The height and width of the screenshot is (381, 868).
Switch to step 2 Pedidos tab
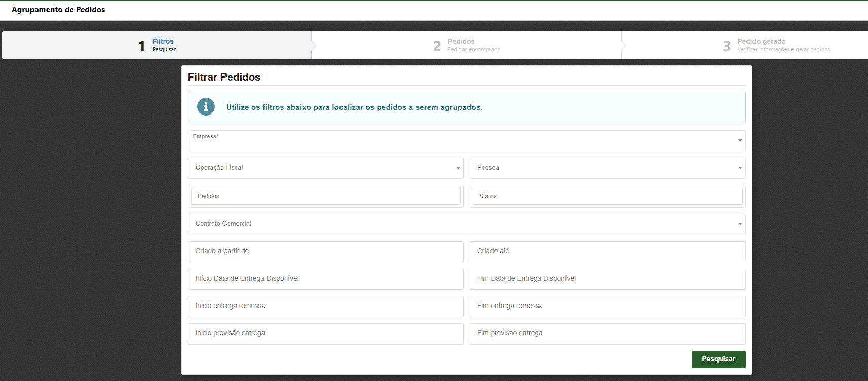point(466,46)
